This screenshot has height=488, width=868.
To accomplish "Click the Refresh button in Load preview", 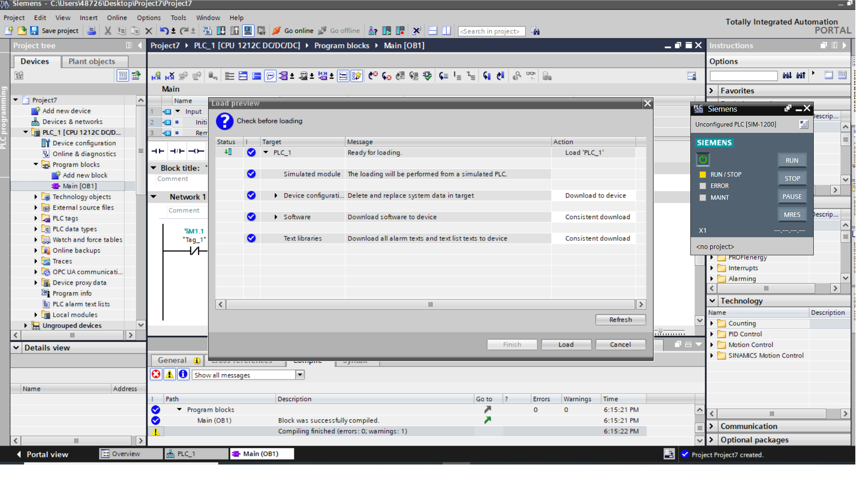I will tap(620, 319).
